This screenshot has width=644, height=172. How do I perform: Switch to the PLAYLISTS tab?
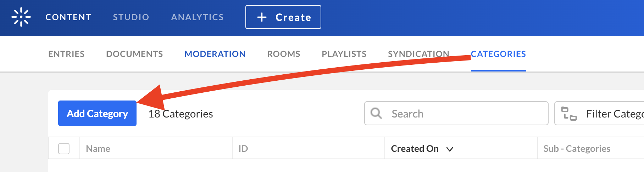(x=344, y=54)
